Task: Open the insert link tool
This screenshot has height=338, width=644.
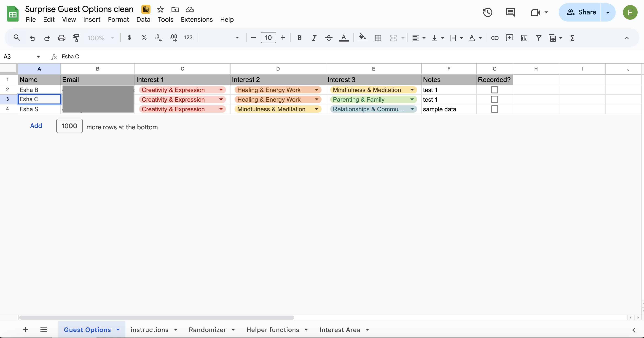Action: (494, 38)
